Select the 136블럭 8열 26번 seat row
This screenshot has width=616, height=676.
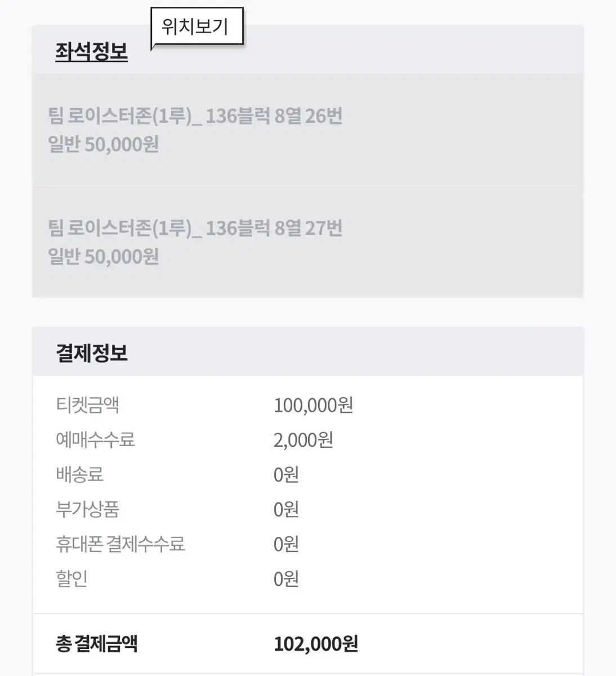pyautogui.click(x=308, y=130)
